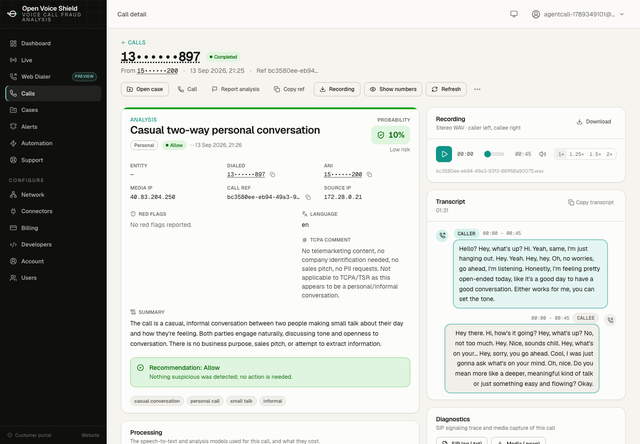Click the Open case button

(145, 89)
